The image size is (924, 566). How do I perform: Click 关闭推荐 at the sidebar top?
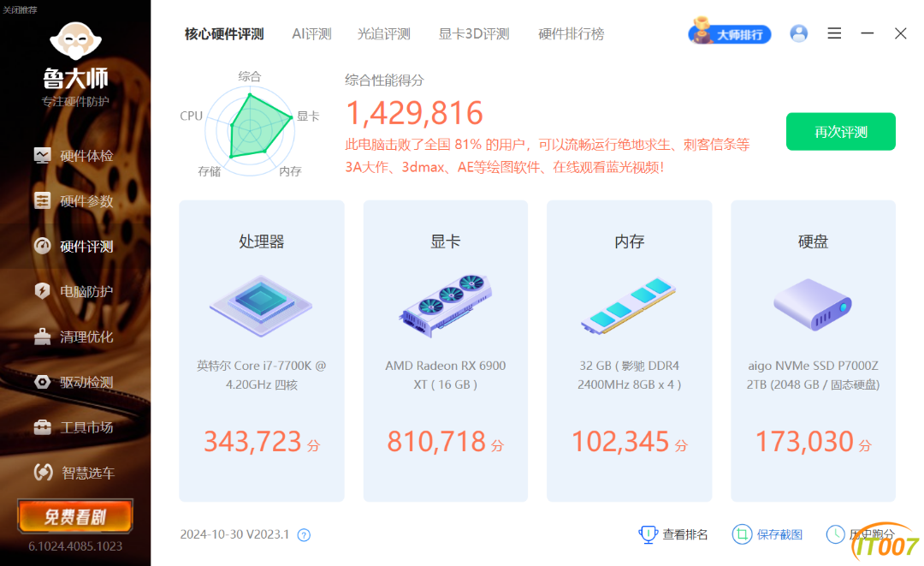(20, 10)
